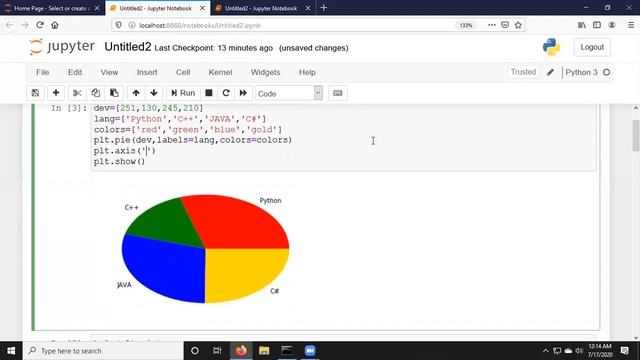Viewport: 640px width, 360px height.
Task: Restart the kernel icon
Action: 226,93
